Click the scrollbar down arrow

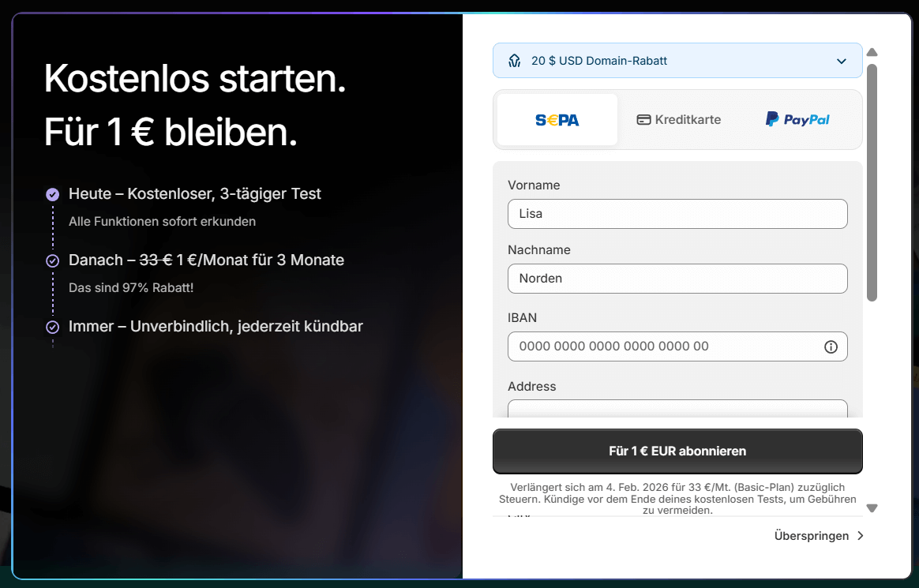[x=872, y=508]
